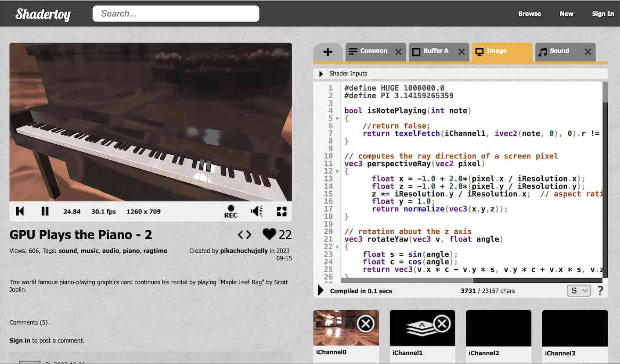Enter fullscreen mode on the shader preview
The height and width of the screenshot is (364, 620).
pos(281,211)
